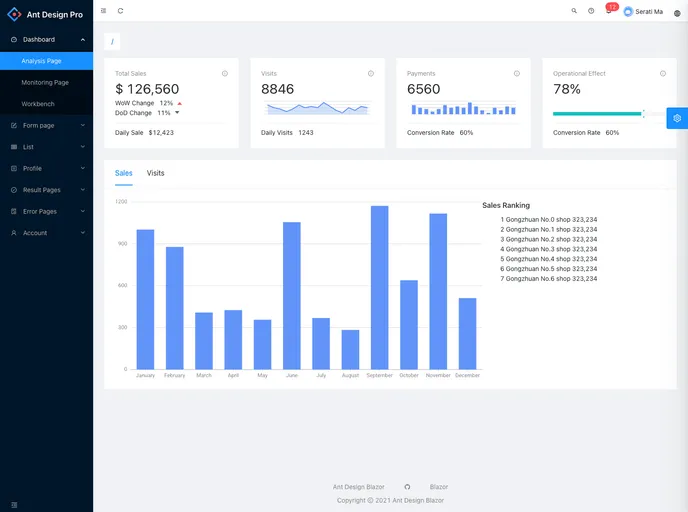Click the sidebar collapse hamburger icon
The width and height of the screenshot is (688, 512).
point(103,11)
